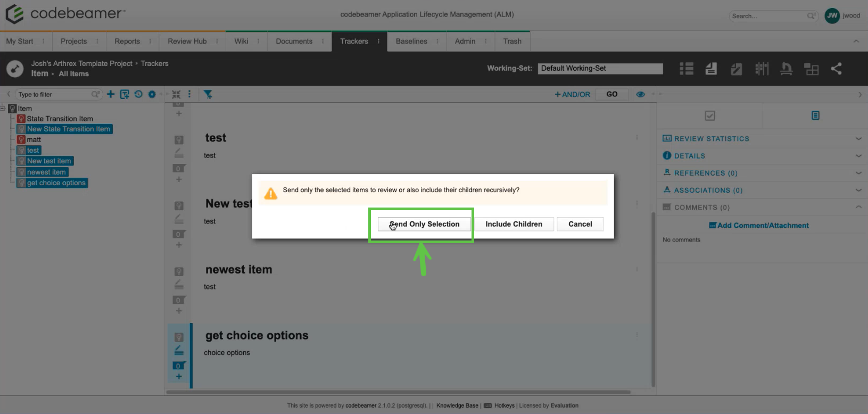Click the Include Children button

click(x=514, y=224)
